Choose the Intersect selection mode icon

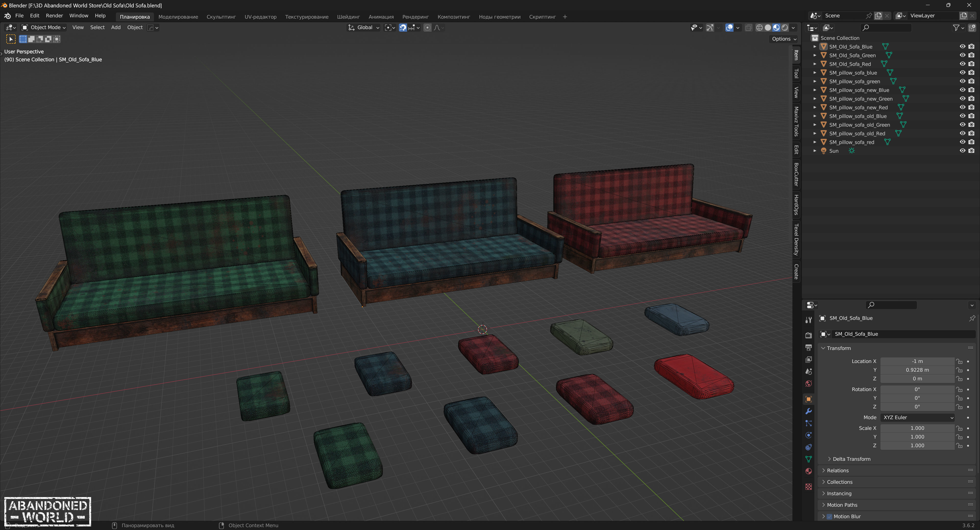click(57, 39)
